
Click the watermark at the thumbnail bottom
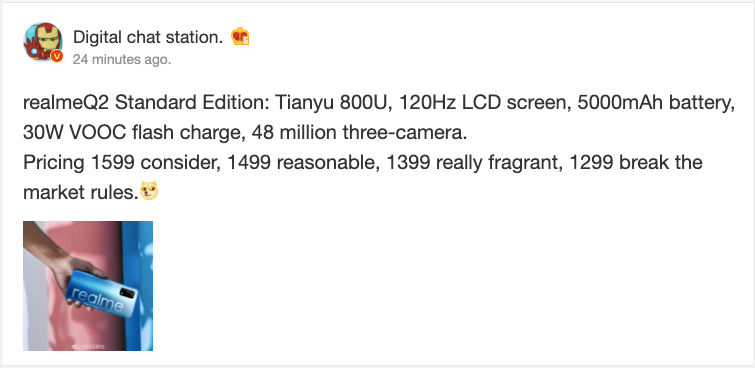point(88,346)
